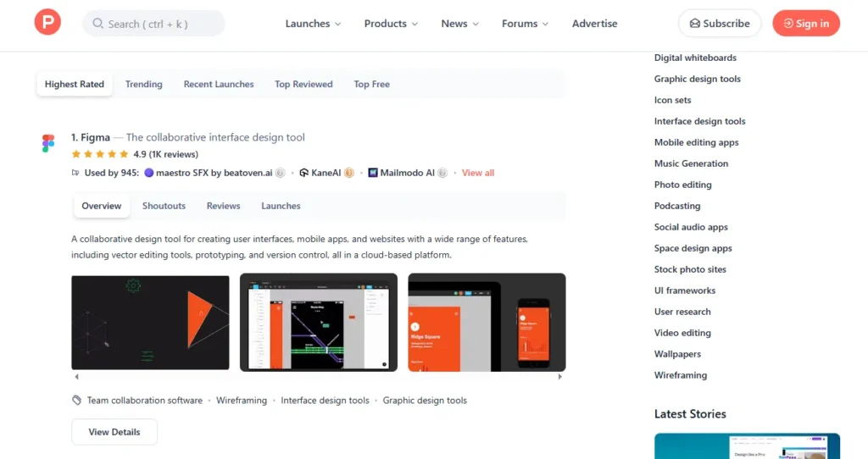
Task: Expand the Products menu
Action: coord(391,24)
